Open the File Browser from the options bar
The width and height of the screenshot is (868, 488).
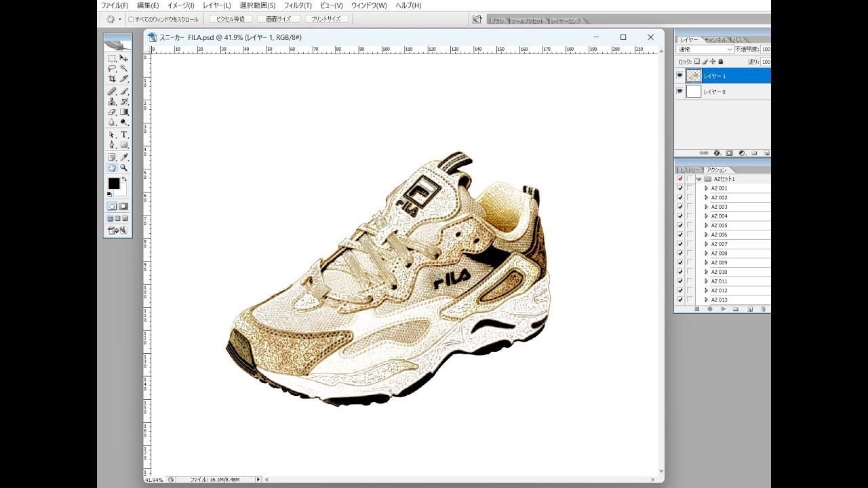pos(477,20)
